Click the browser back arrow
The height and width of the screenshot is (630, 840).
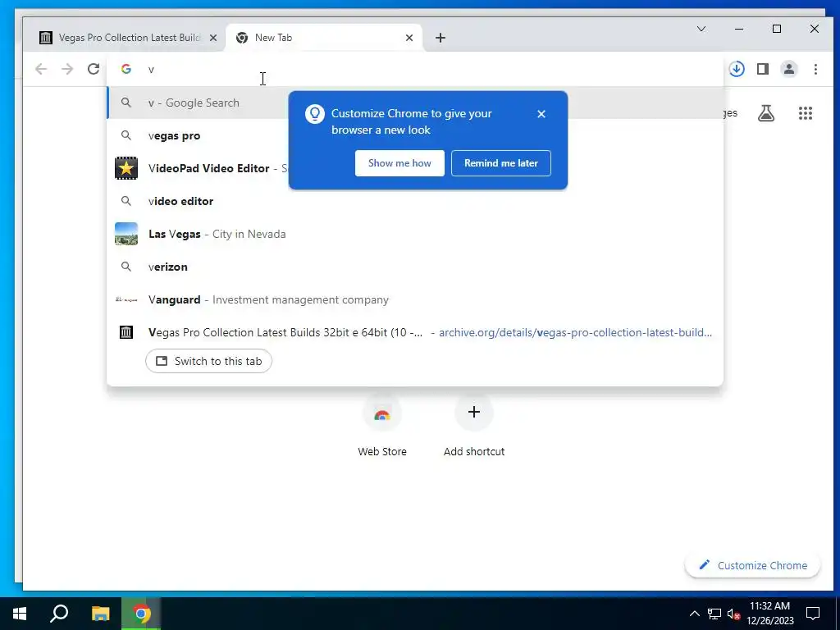pyautogui.click(x=41, y=69)
